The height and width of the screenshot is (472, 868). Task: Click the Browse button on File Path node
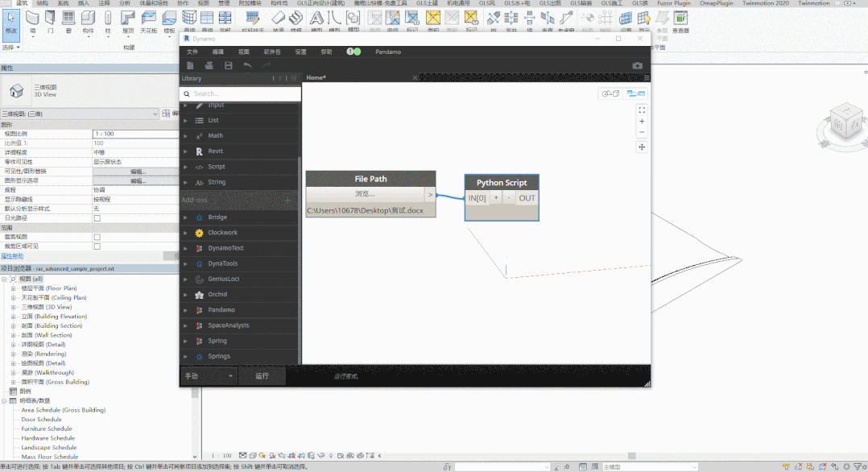[365, 194]
